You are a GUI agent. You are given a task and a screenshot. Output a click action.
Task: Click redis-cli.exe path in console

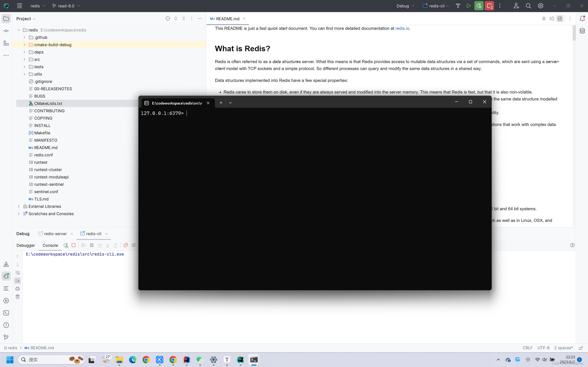(75, 254)
